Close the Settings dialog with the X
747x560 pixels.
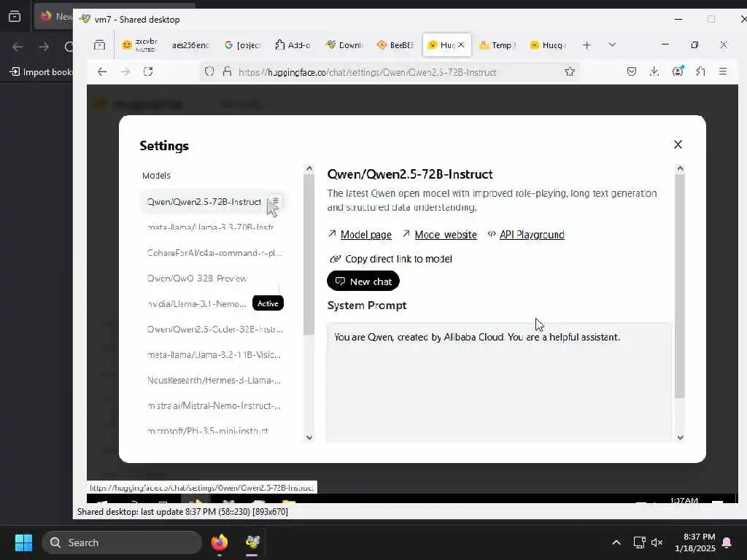[678, 144]
